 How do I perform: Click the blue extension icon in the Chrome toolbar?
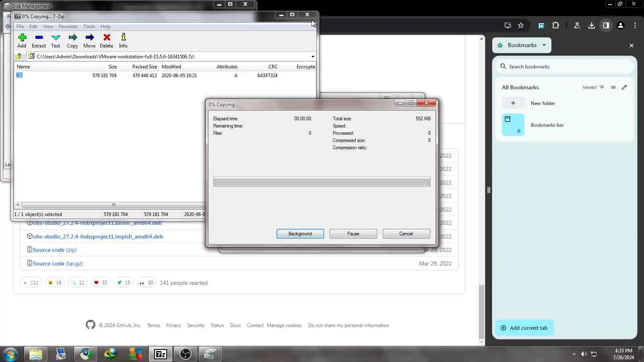tap(541, 25)
